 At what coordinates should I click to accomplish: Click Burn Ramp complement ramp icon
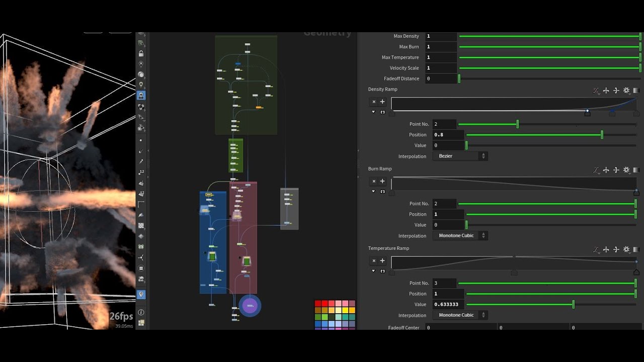tap(616, 170)
